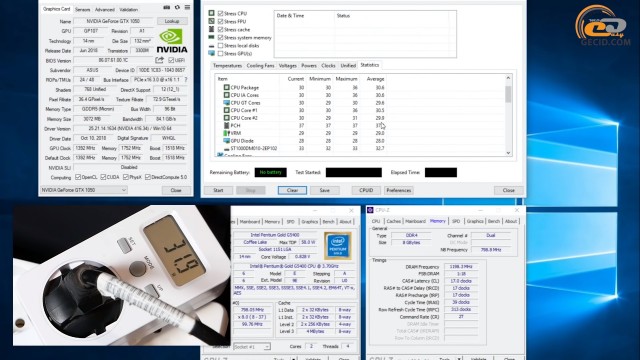640x360 pixels.
Task: Click the statistics list vertical scrollbar thumb
Action: [x=508, y=94]
